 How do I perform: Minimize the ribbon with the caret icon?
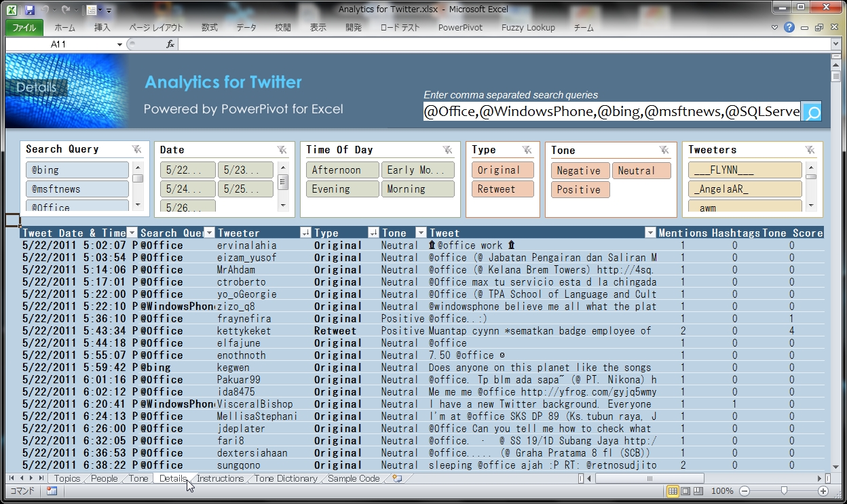pos(775,28)
